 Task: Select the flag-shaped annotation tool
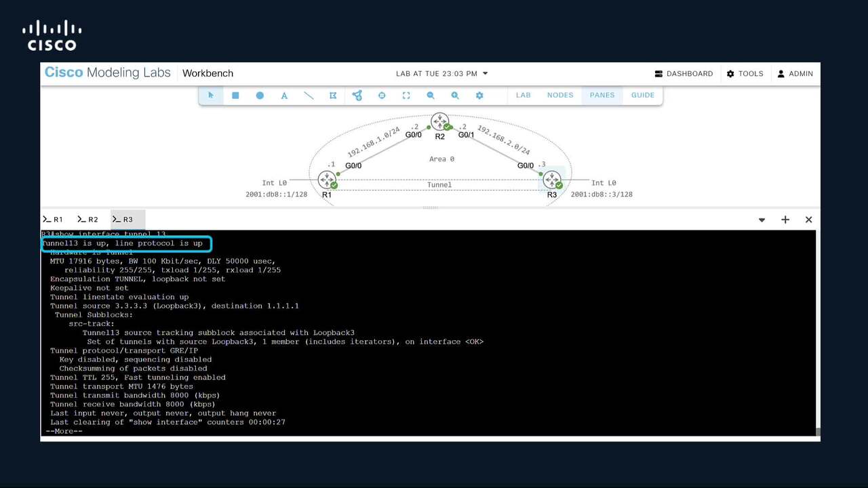tap(333, 96)
